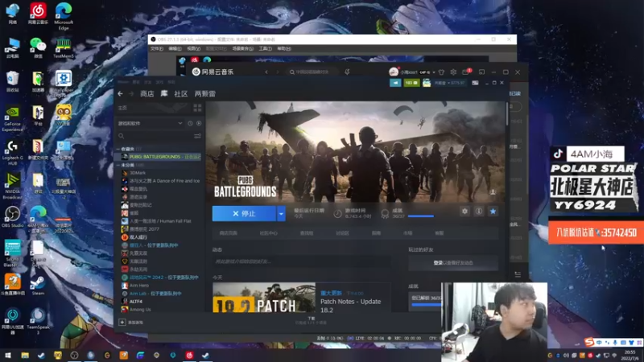Open settings gear in 网易云音乐 title bar
This screenshot has height=362, width=644.
point(453,72)
